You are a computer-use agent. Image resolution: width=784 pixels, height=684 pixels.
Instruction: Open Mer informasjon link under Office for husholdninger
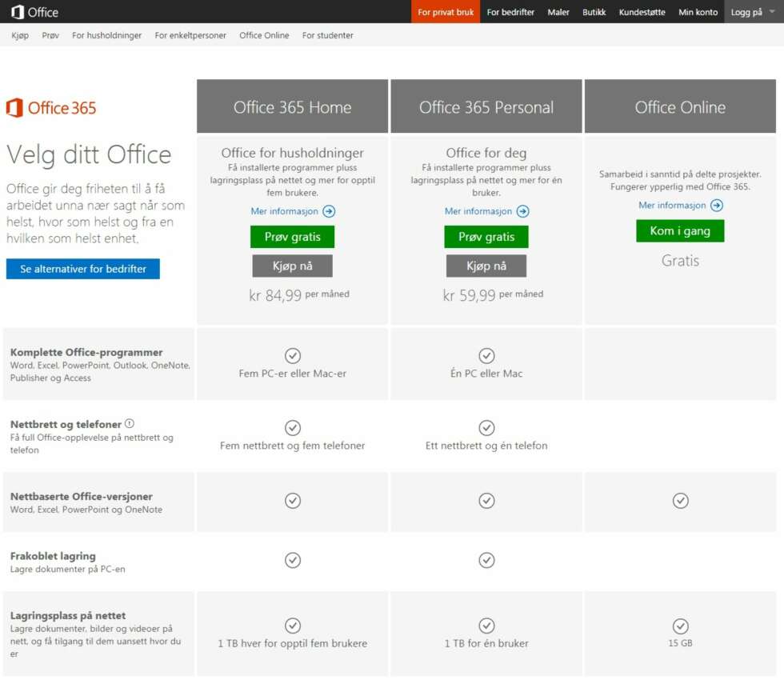285,211
